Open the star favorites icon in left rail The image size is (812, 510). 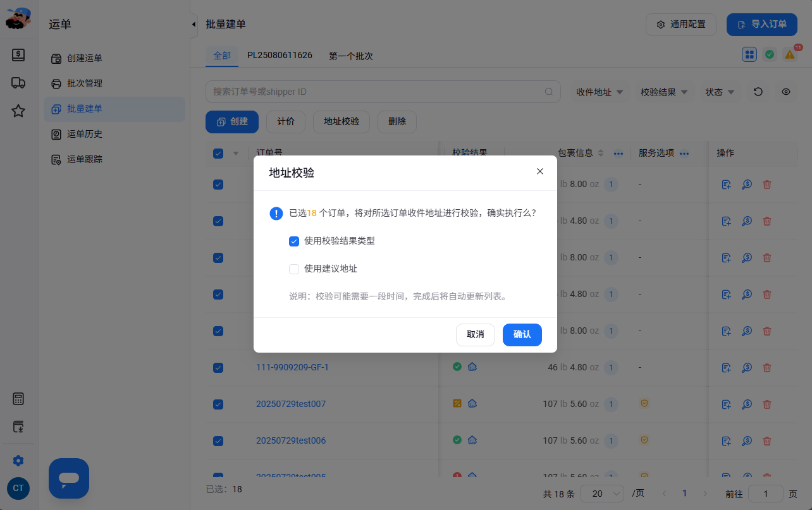point(18,111)
